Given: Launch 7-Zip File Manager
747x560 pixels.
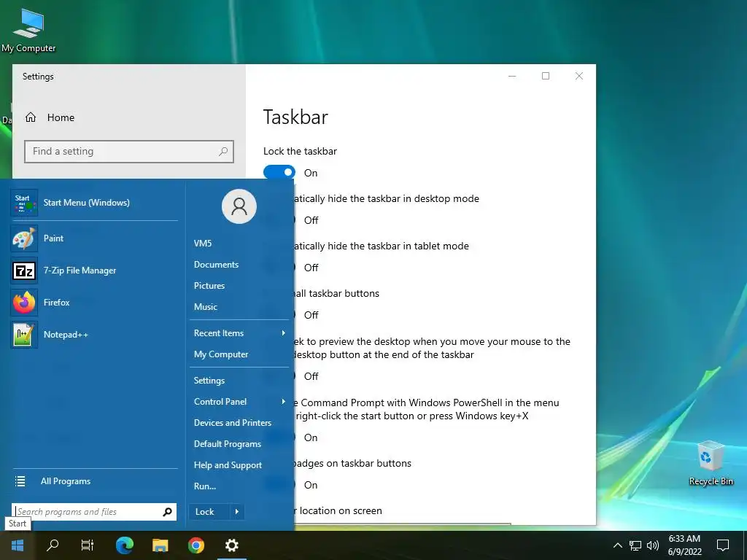Looking at the screenshot, I should 94,271.
